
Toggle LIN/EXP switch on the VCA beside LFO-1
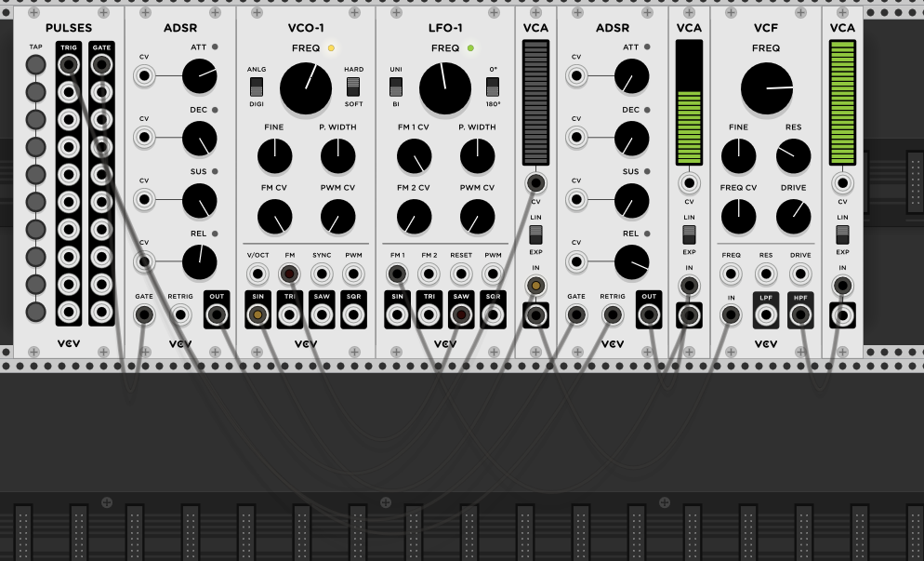pos(535,234)
